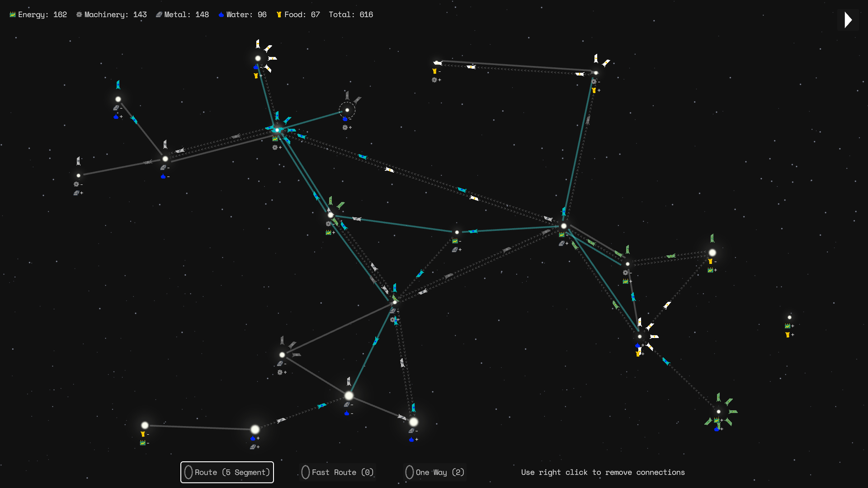Image resolution: width=868 pixels, height=488 pixels.
Task: Click the Energy: 162 counter text
Action: [x=42, y=14]
